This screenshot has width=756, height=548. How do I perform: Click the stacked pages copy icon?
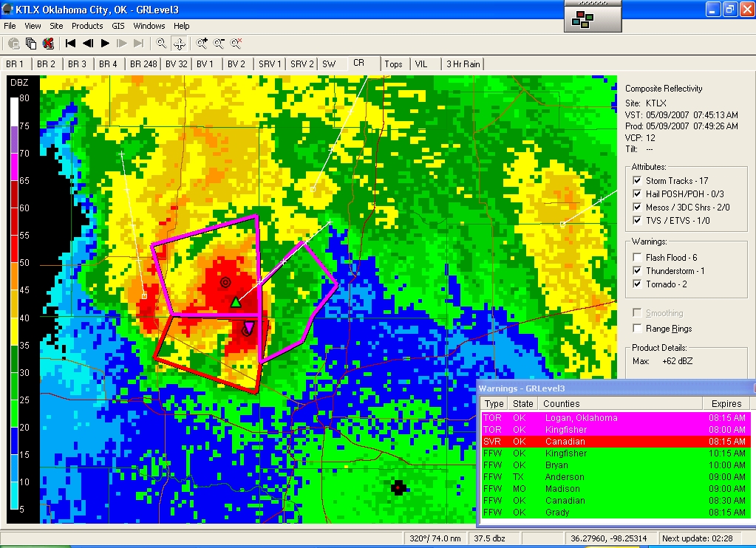tap(31, 44)
